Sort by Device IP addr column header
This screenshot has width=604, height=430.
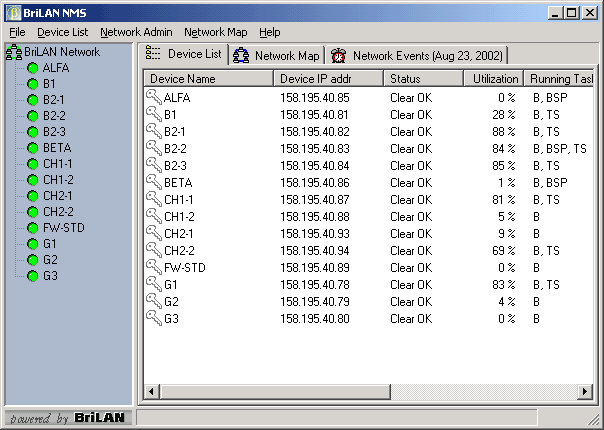point(329,79)
